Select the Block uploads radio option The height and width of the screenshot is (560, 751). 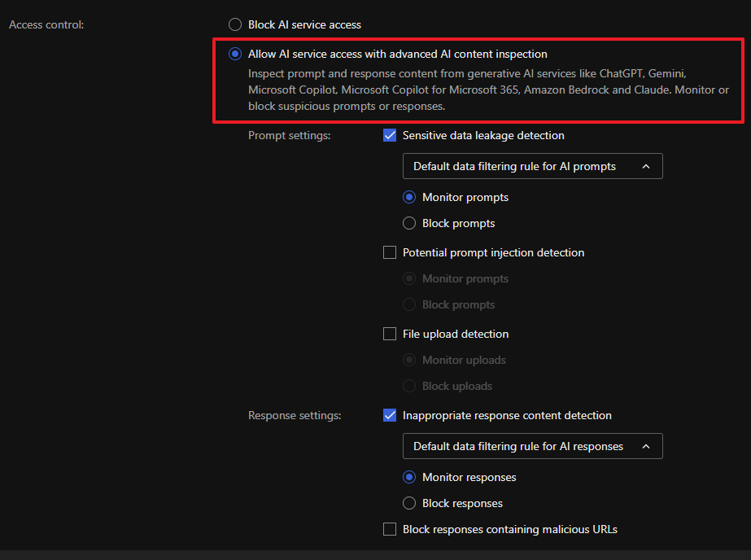(x=409, y=386)
